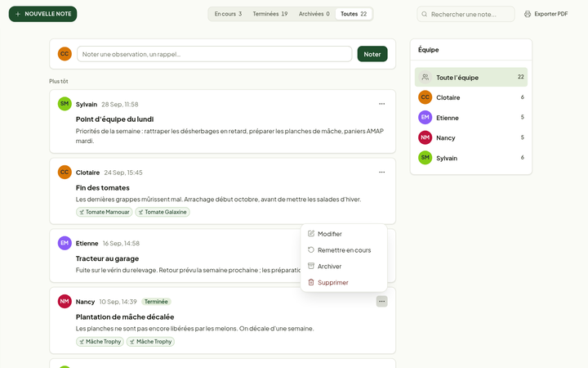
Task: Click the trash icon by Supprimer
Action: 311,282
